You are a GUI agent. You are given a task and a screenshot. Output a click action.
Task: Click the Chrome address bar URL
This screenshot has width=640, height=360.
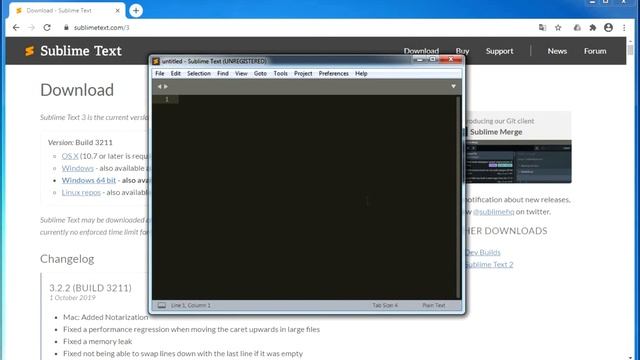point(101,27)
